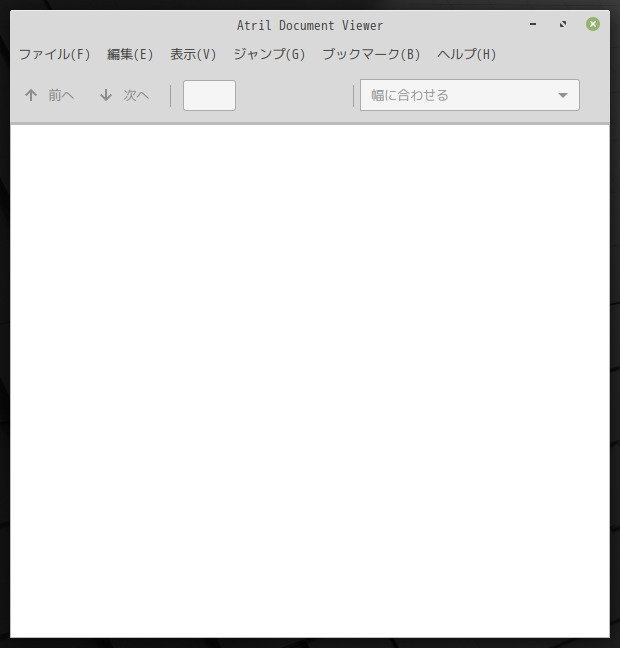Viewport: 620px width, 648px height.
Task: Close the Atril Document Viewer window
Action: click(593, 24)
